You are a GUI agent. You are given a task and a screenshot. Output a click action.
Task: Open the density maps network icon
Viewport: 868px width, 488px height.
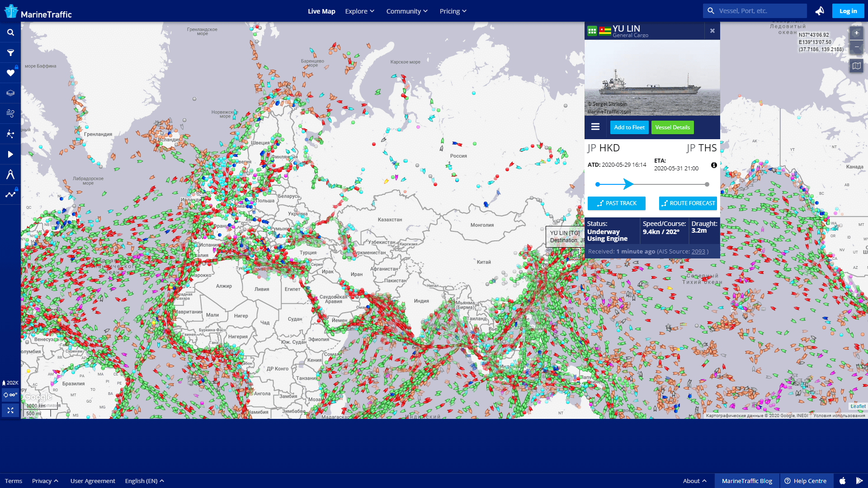point(10,134)
